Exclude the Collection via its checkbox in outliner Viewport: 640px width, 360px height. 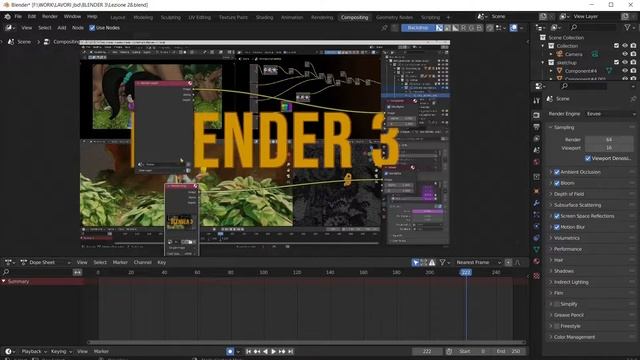[616, 46]
